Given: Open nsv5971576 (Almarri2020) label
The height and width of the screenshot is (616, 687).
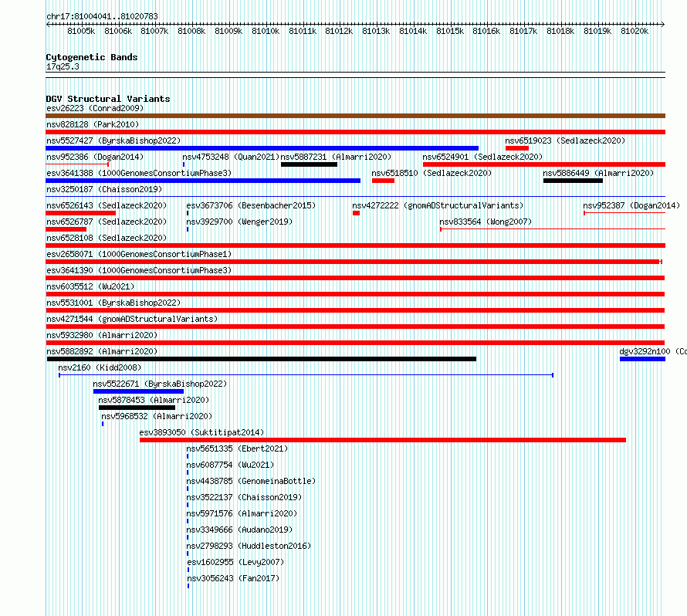Looking at the screenshot, I should point(242,513).
